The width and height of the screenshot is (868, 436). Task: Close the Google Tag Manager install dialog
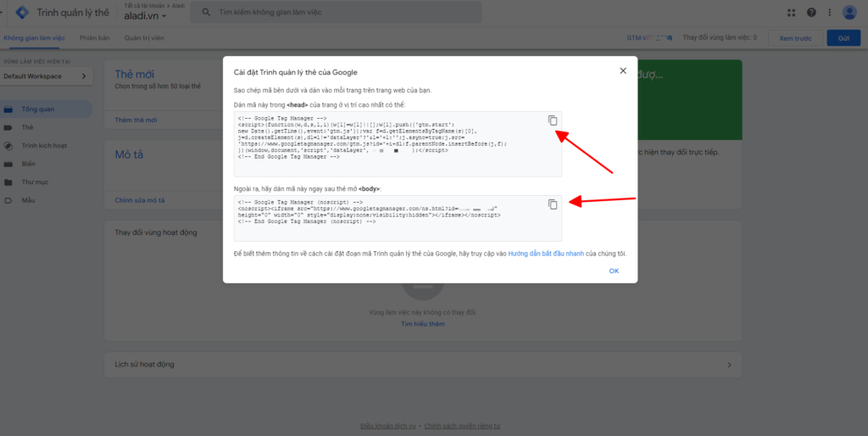623,71
